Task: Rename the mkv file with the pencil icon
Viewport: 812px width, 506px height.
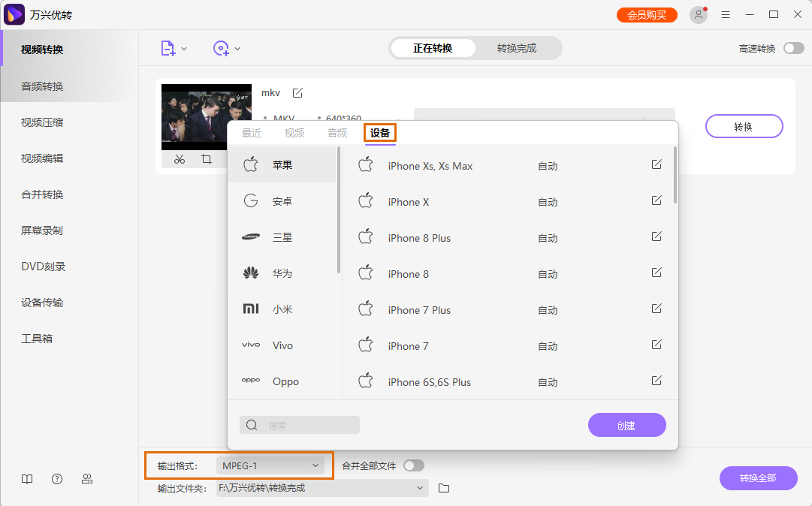Action: [297, 92]
